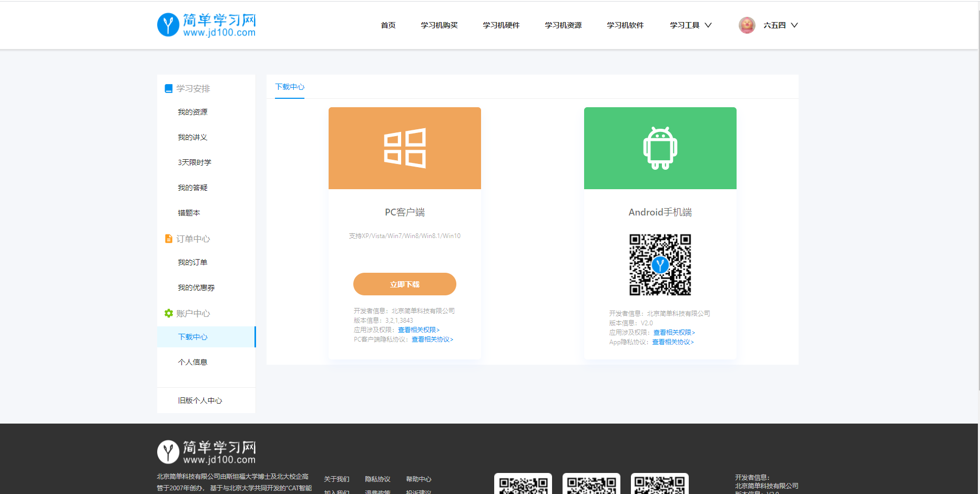This screenshot has height=494, width=980.
Task: Click the 订单中心 document icon
Action: pos(168,239)
